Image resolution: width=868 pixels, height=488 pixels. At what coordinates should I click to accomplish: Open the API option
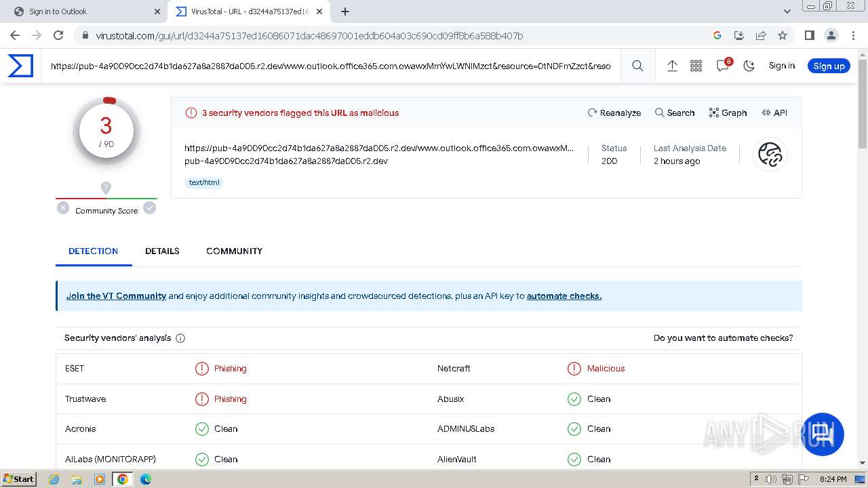(774, 113)
